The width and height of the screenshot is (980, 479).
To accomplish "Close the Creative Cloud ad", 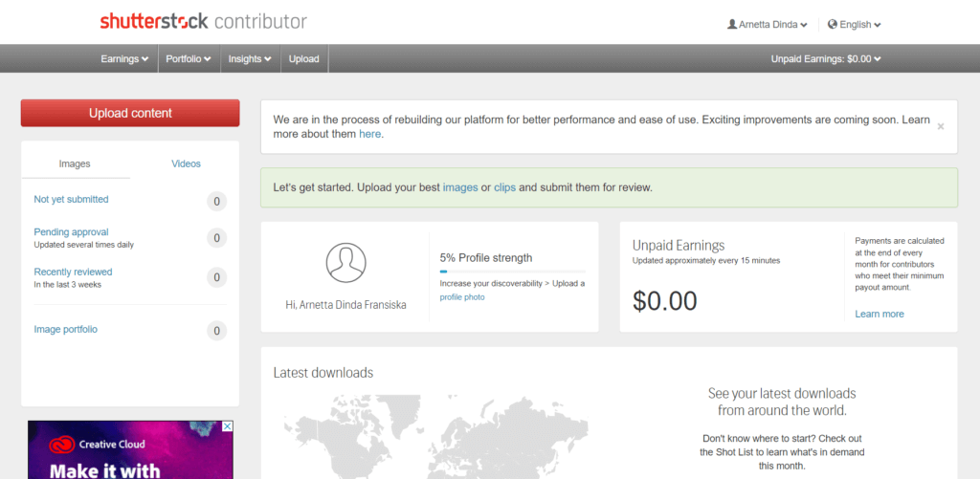I will point(227,426).
